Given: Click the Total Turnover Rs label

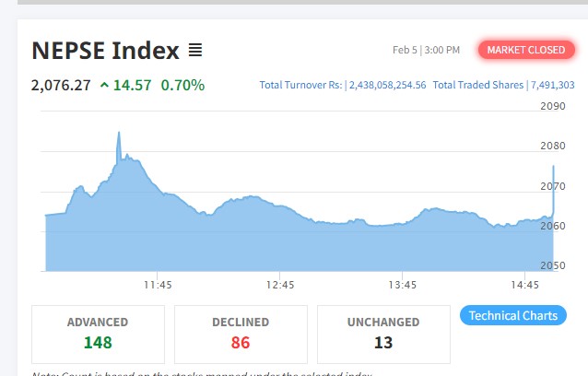Looking at the screenshot, I should pyautogui.click(x=301, y=86).
